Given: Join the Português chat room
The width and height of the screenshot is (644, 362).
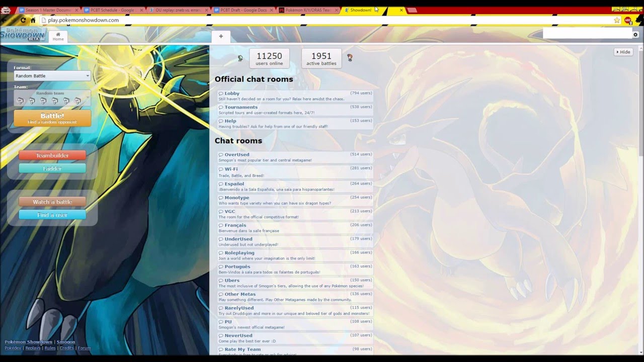Looking at the screenshot, I should point(295,269).
